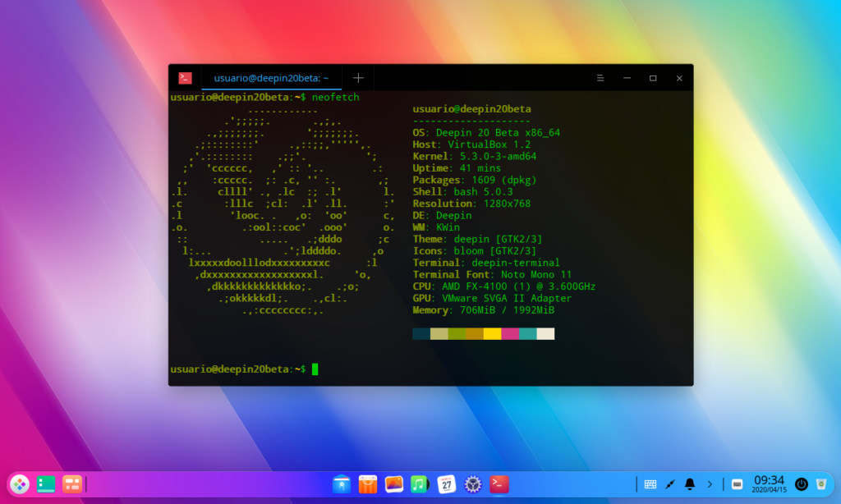Click the 'Theme: deepin [GTK2/3]' line
Screen dimensions: 841x504
pos(477,239)
